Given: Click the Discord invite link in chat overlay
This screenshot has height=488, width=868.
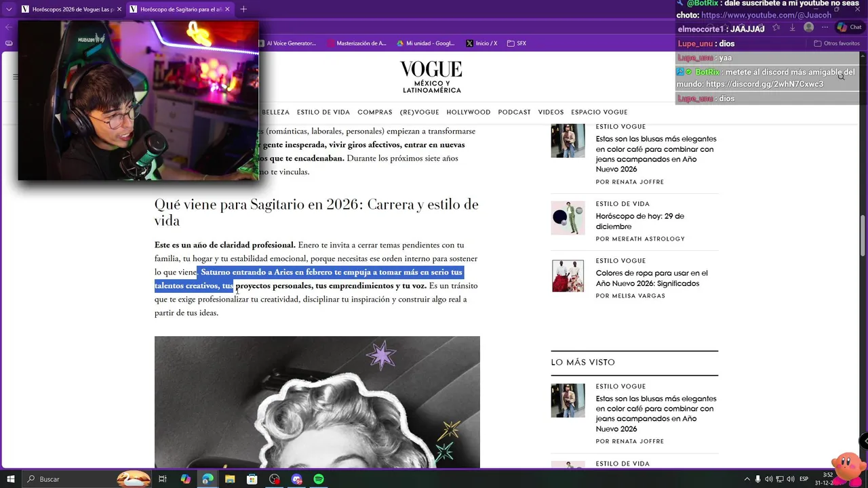Looking at the screenshot, I should tap(764, 84).
